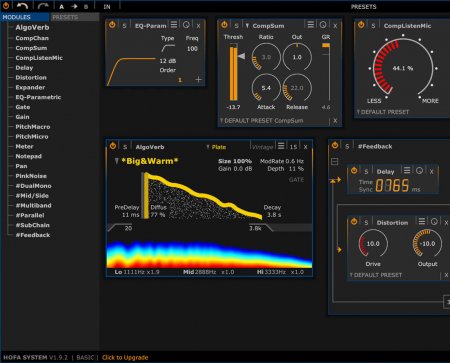Close the AlgoVerb module

[x=305, y=147]
